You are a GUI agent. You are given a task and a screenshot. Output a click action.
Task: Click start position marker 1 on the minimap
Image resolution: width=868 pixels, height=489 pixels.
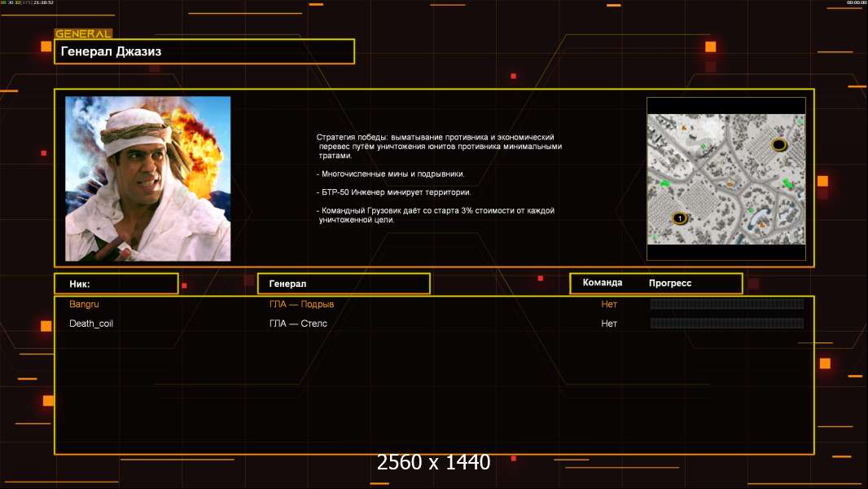tap(679, 218)
